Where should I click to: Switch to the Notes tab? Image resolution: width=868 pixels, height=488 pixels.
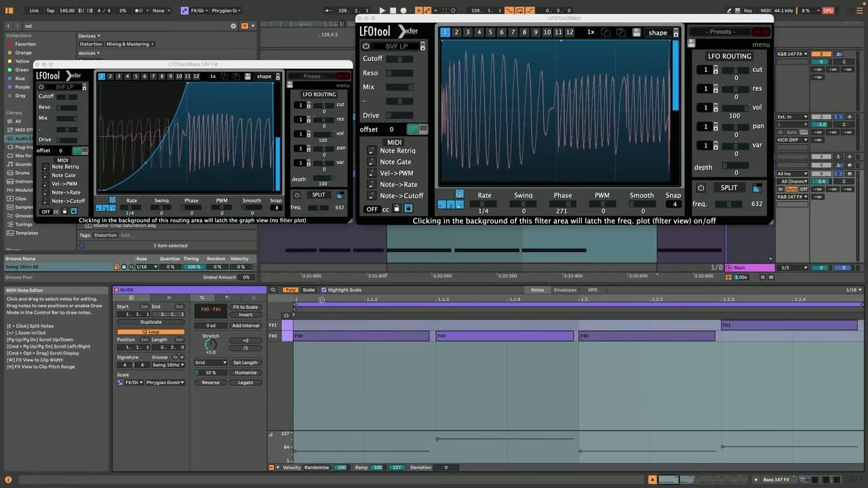tap(537, 290)
